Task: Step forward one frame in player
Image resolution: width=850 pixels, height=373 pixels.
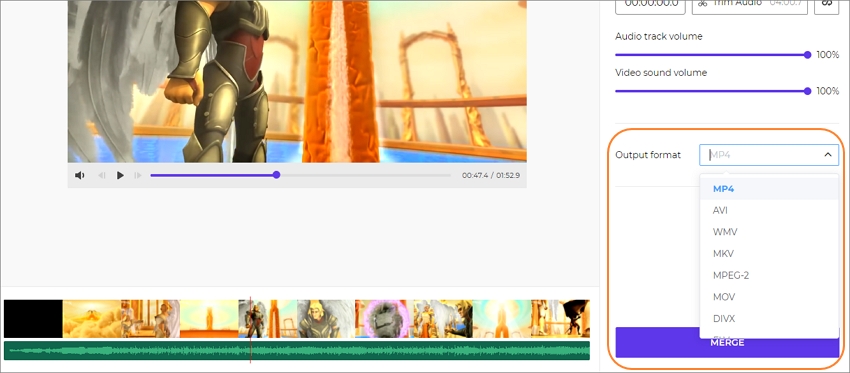Action: tap(138, 176)
